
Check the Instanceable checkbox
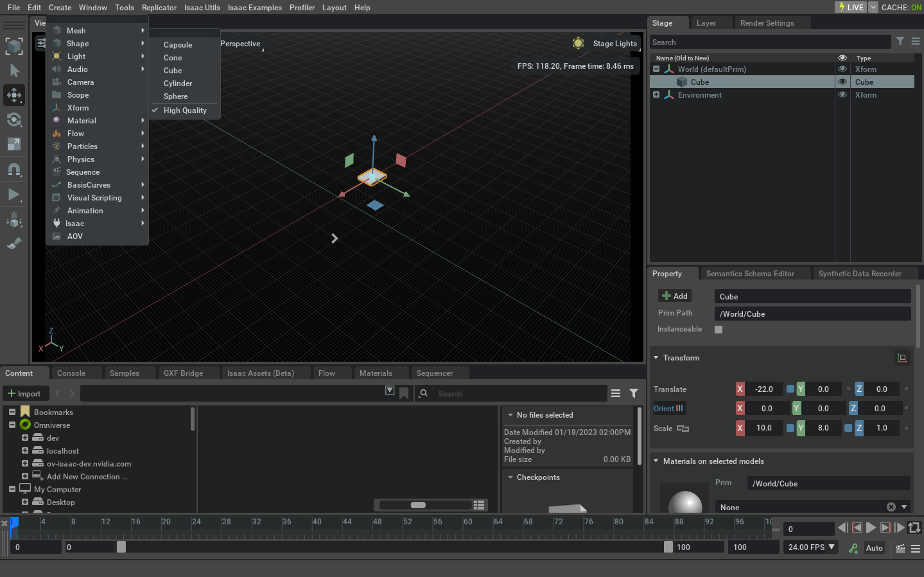click(x=719, y=330)
